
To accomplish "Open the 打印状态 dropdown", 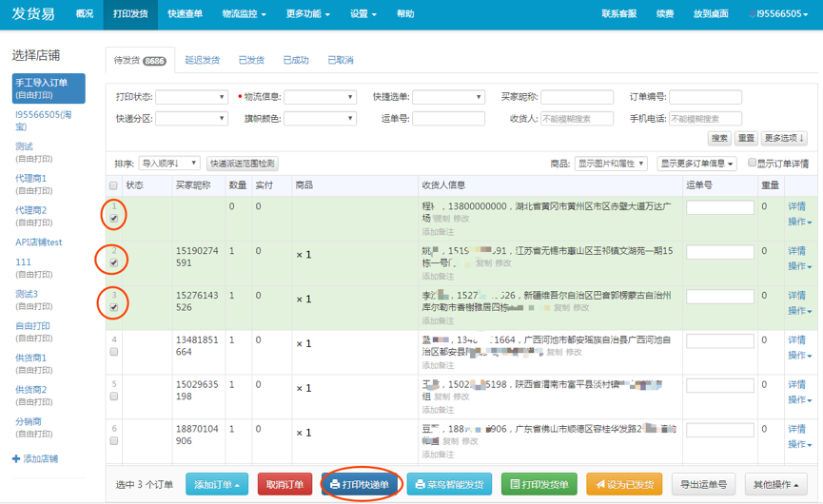I will [191, 97].
